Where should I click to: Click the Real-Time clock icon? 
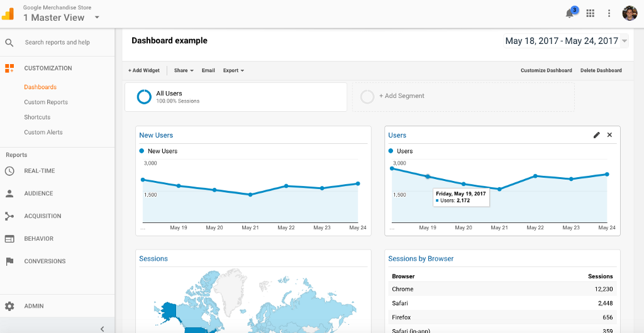pos(9,171)
